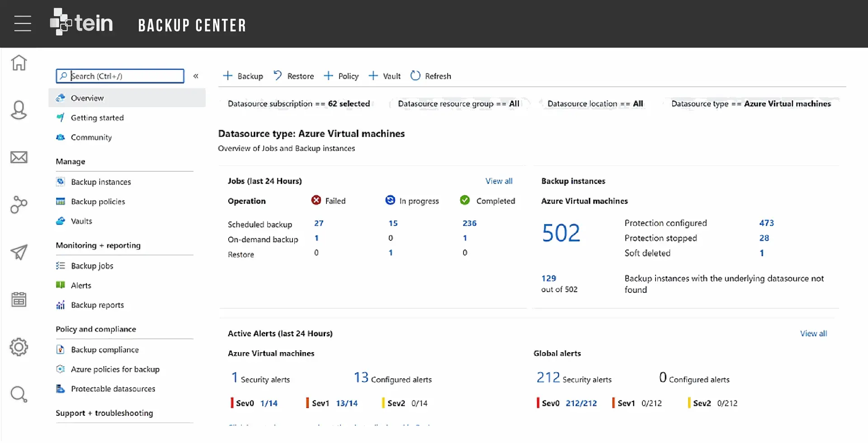Screen dimensions: 868x443
Task: Open the calendar icon in sidebar
Action: (19, 299)
